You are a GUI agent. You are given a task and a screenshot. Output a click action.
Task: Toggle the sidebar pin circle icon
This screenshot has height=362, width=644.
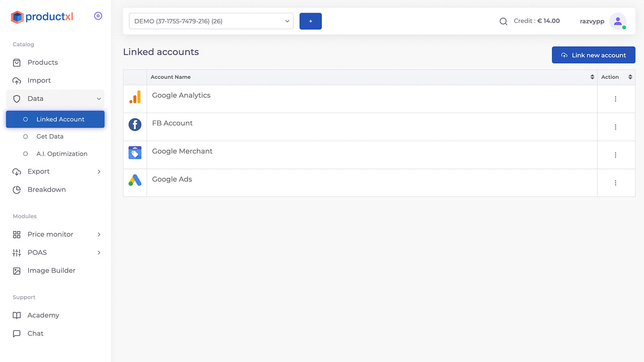[98, 16]
